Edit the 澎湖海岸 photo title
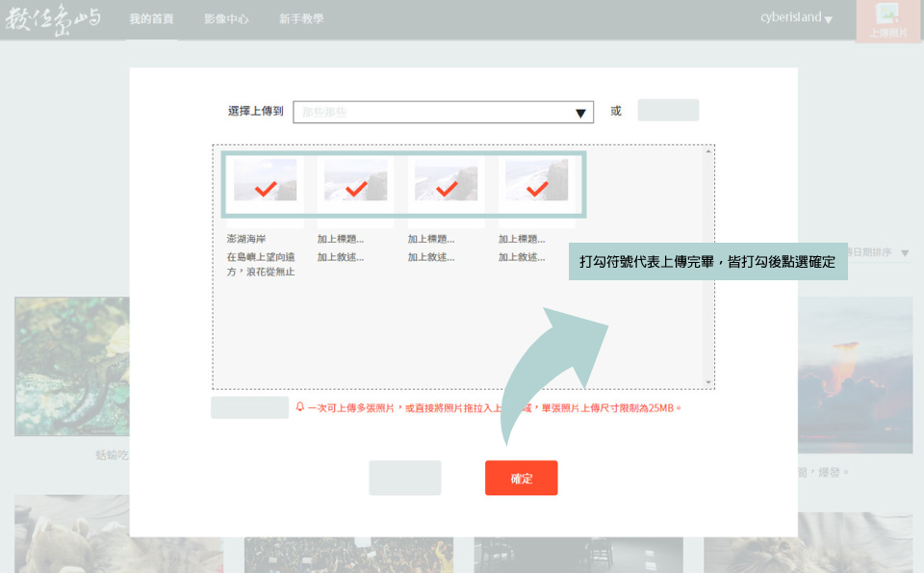Screen dimensions: 924x573 click(246, 239)
